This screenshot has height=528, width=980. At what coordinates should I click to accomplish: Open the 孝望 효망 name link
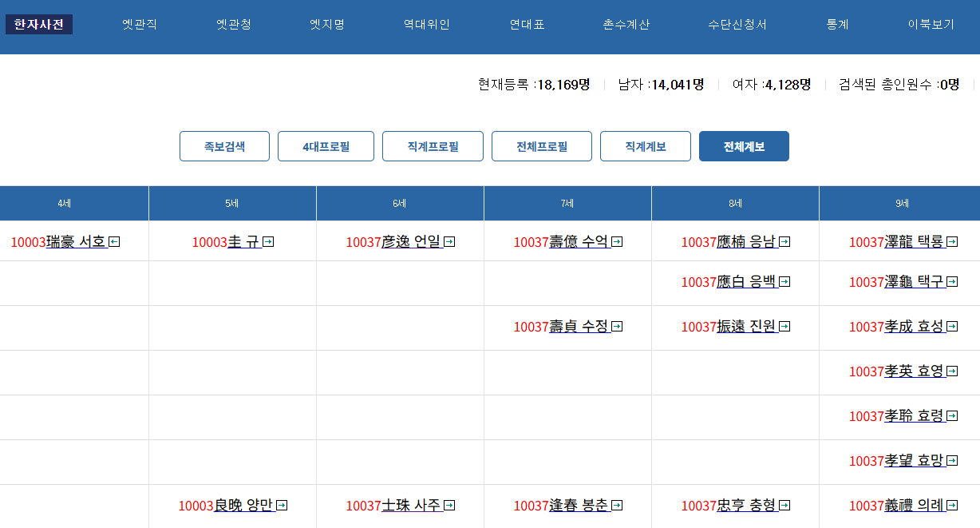click(x=915, y=461)
